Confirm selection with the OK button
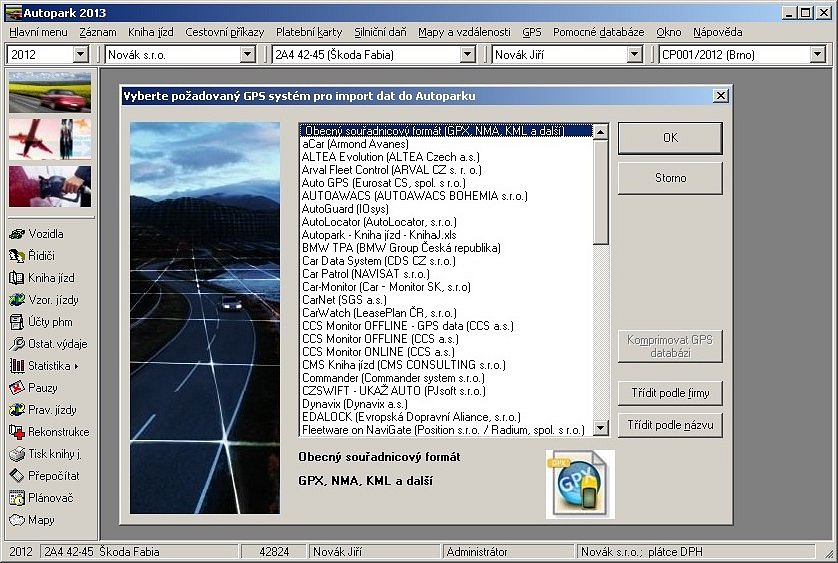Screen dimensions: 838x563 [669, 138]
